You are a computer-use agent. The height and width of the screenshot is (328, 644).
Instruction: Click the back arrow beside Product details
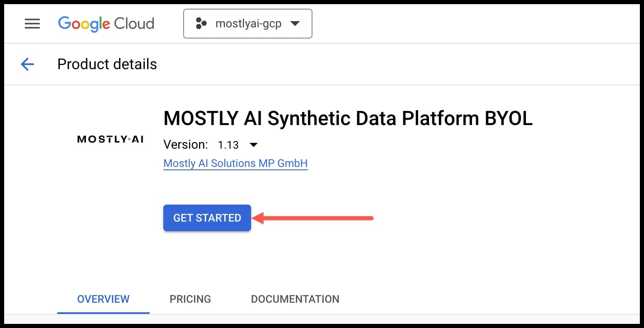pos(27,64)
